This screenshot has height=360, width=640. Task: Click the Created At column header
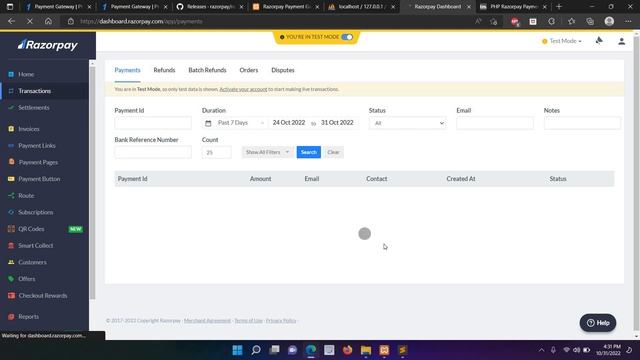point(461,179)
